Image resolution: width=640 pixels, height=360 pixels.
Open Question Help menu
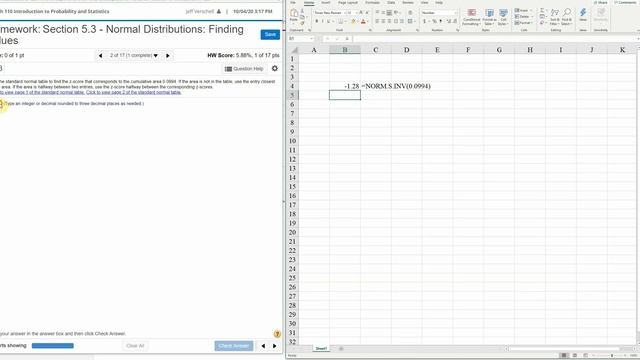244,69
